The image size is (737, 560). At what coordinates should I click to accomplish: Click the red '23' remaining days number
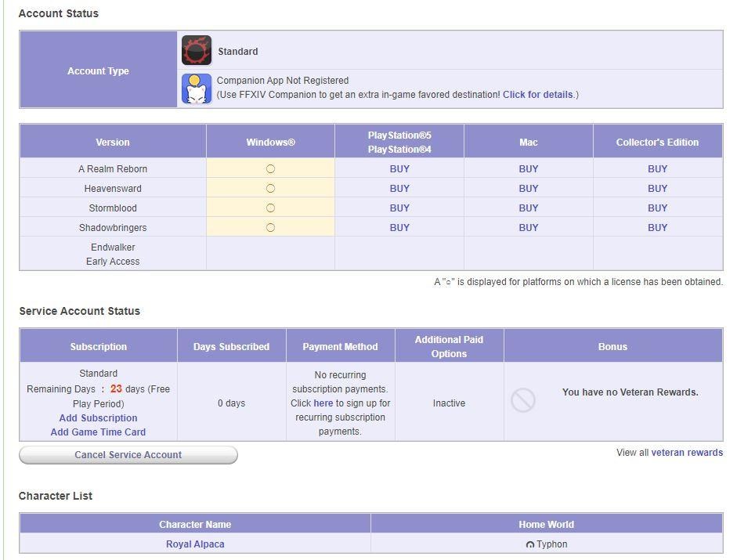pos(116,388)
